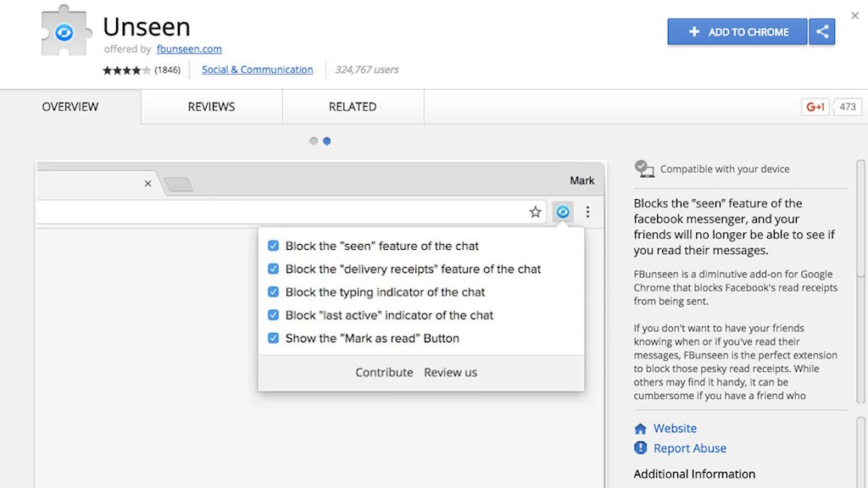868x488 pixels.
Task: Open the three-dot Chrome menu
Action: (x=587, y=212)
